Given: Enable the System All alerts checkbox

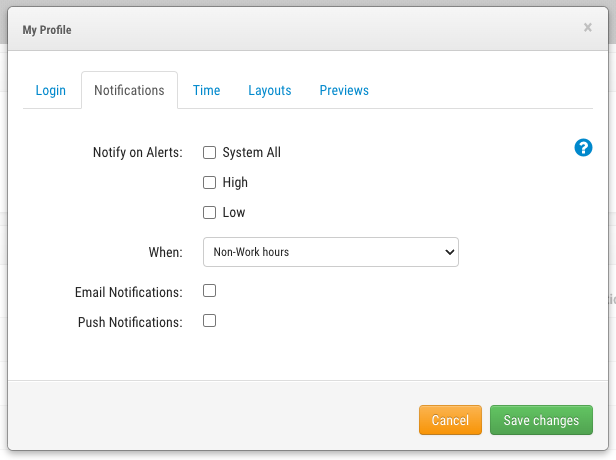Looking at the screenshot, I should click(x=210, y=153).
